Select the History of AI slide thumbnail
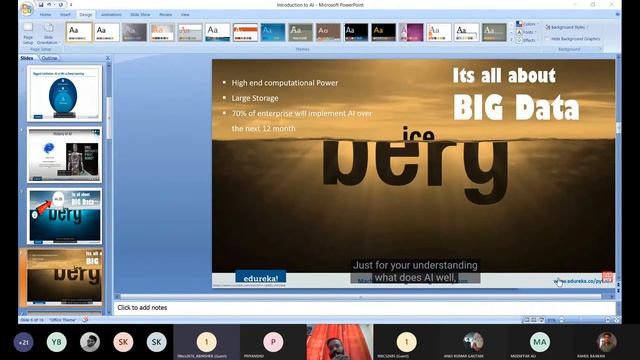This screenshot has width=640, height=360. 64,155
